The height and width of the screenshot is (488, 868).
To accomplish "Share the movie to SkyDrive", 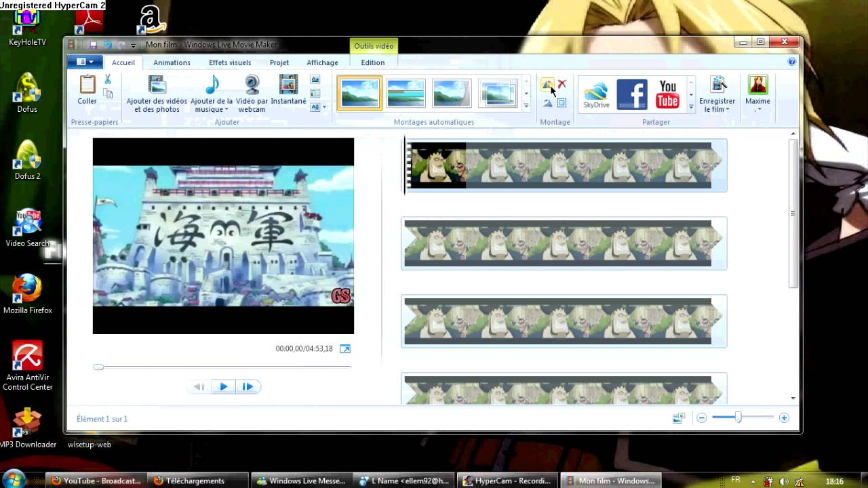I will tap(596, 94).
